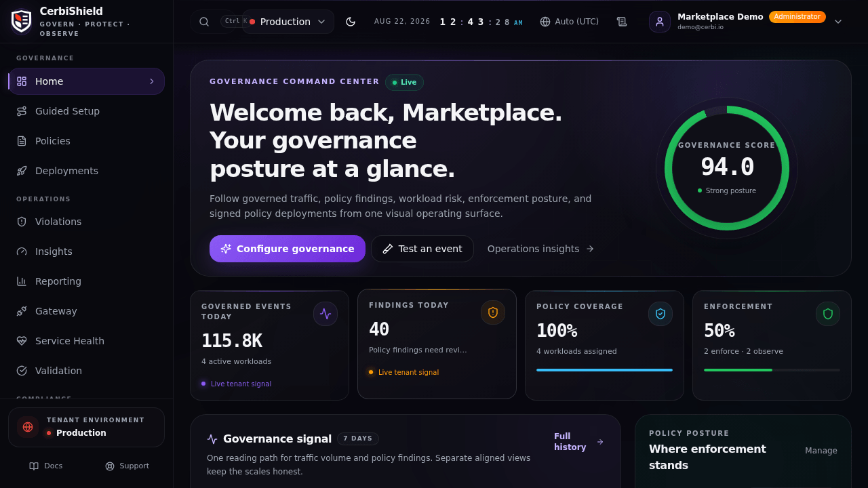Click the Test an event button
The width and height of the screenshot is (868, 488).
(422, 249)
